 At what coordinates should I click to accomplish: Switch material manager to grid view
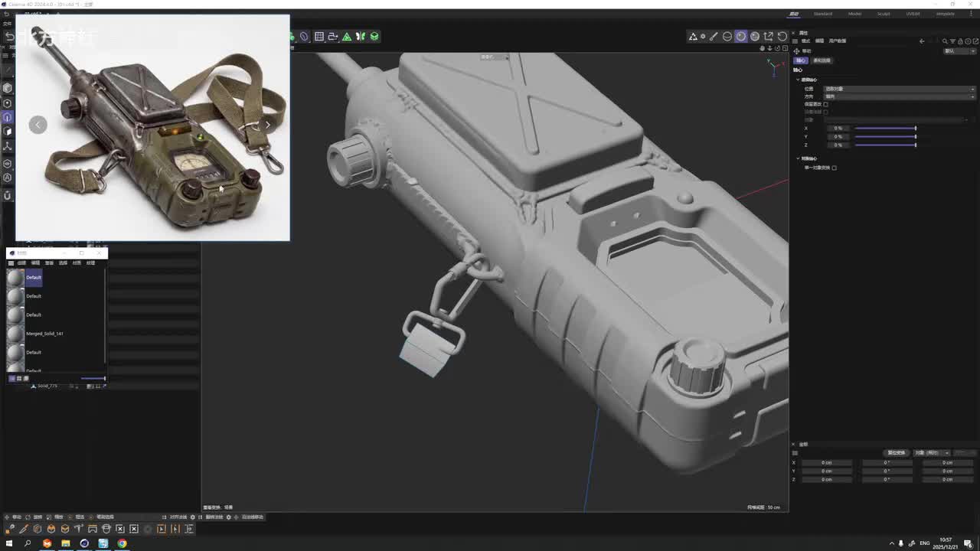(19, 378)
